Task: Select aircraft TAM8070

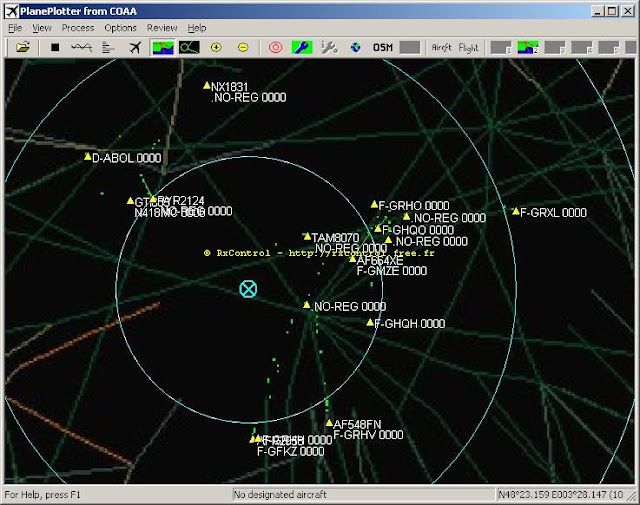Action: pyautogui.click(x=307, y=236)
